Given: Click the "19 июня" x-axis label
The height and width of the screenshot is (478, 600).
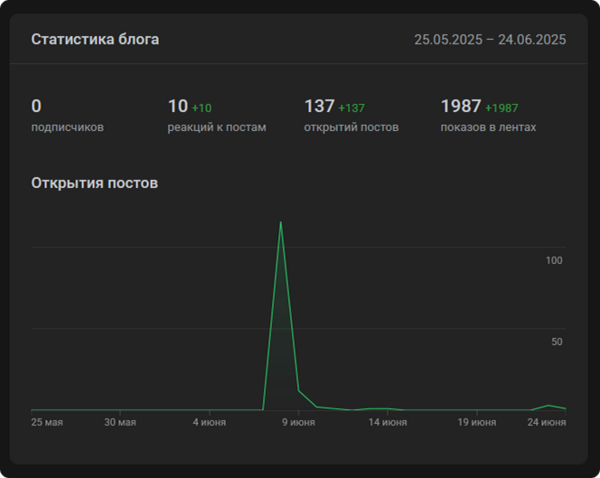Looking at the screenshot, I should click(476, 423).
